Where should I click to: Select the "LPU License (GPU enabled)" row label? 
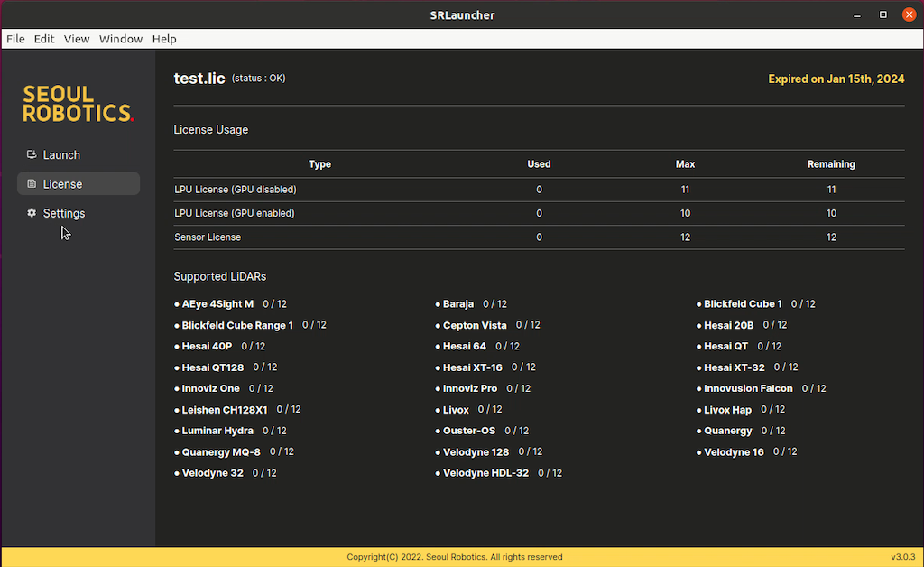click(235, 213)
